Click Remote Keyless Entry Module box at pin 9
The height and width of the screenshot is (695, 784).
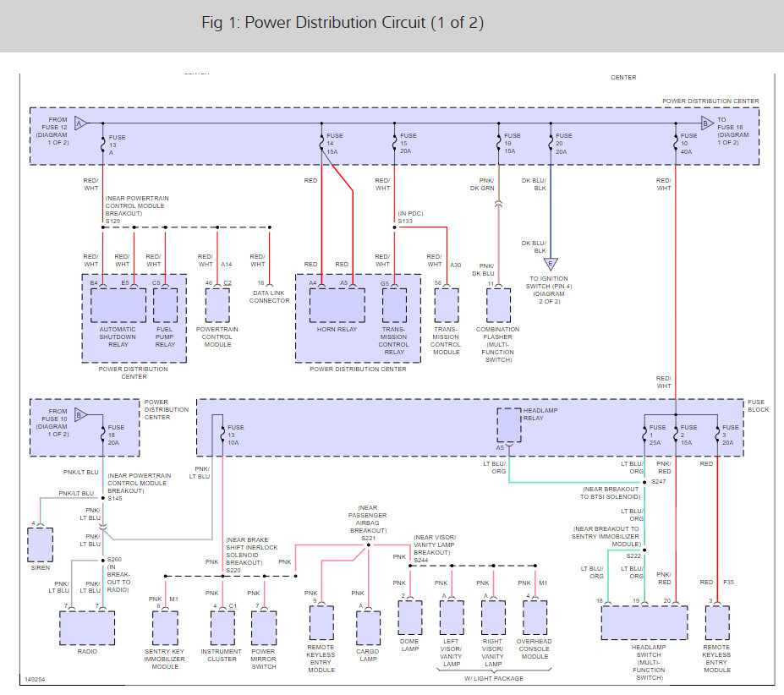coord(321,623)
